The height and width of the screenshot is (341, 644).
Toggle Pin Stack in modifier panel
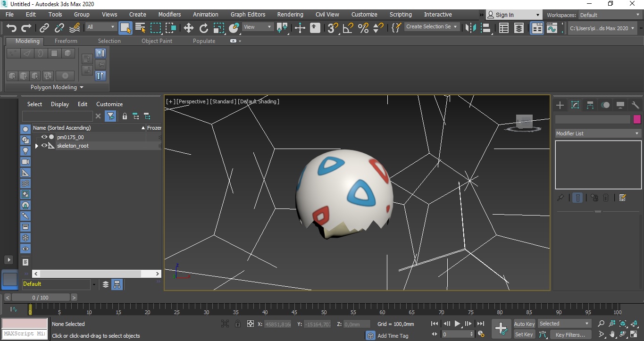[560, 198]
